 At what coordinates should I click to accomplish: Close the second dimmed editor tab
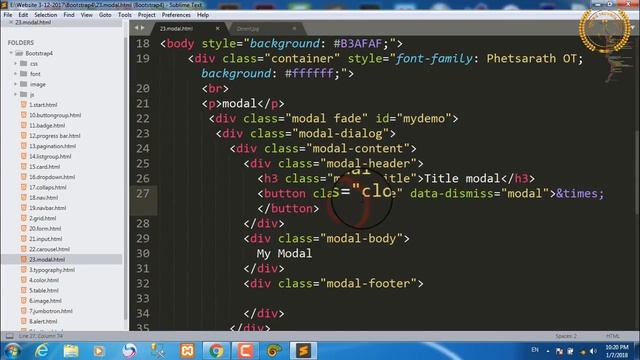(x=294, y=28)
